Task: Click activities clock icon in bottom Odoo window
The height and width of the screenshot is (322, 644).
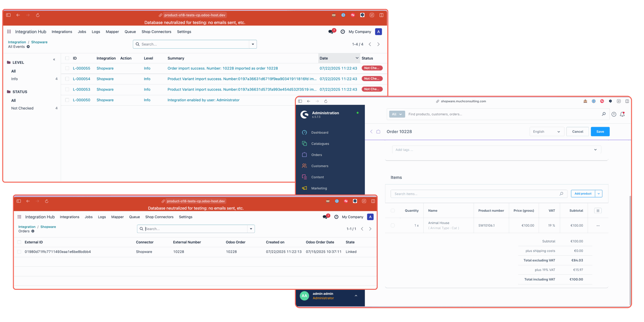Action: 336,217
